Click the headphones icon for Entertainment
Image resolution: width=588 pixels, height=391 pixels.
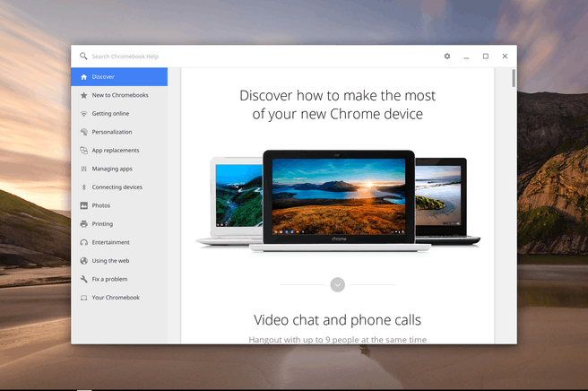coord(83,242)
